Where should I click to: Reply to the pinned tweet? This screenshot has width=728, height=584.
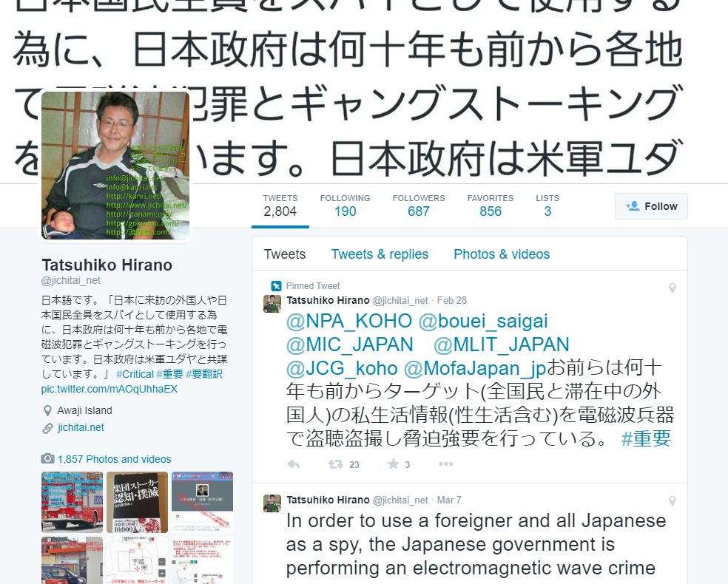point(294,464)
